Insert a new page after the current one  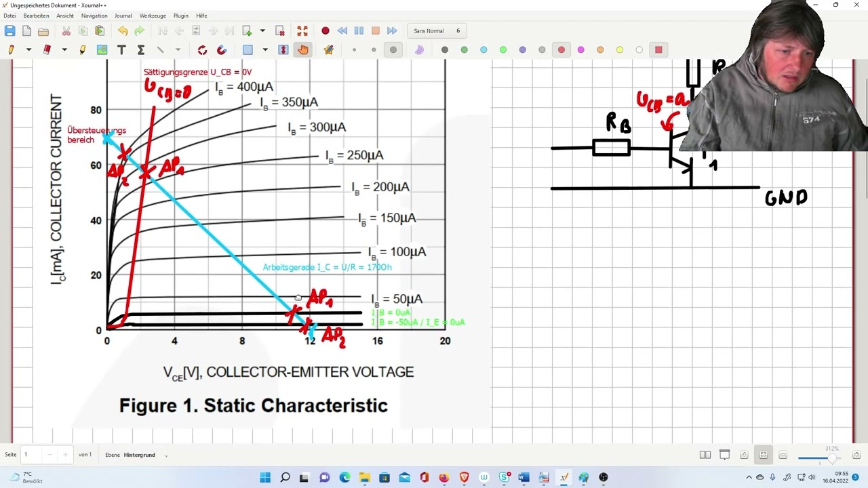coord(248,30)
